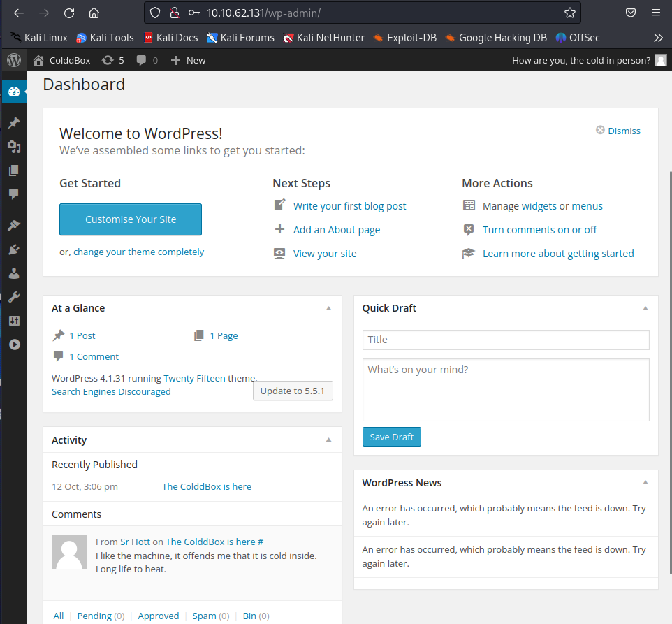672x624 pixels.
Task: Open the 1 Comment link
Action: tap(94, 356)
